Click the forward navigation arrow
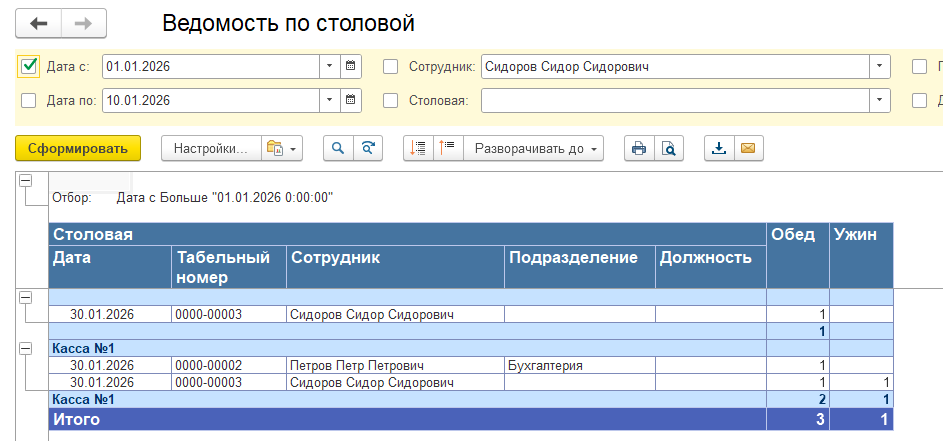The image size is (943, 441). tap(84, 23)
